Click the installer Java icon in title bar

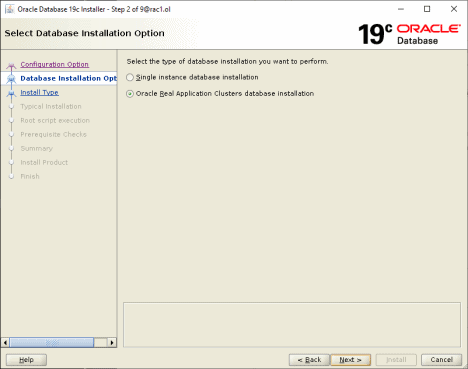tap(10, 9)
